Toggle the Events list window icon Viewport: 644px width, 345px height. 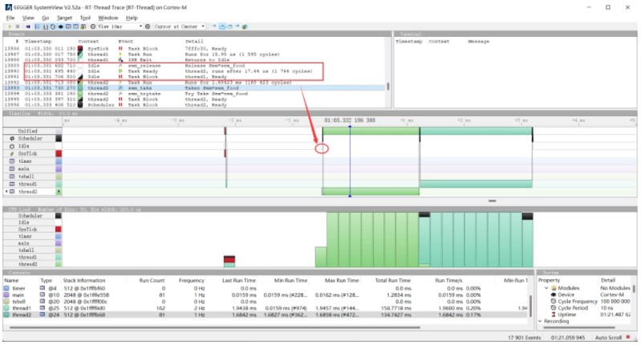pyautogui.click(x=37, y=26)
